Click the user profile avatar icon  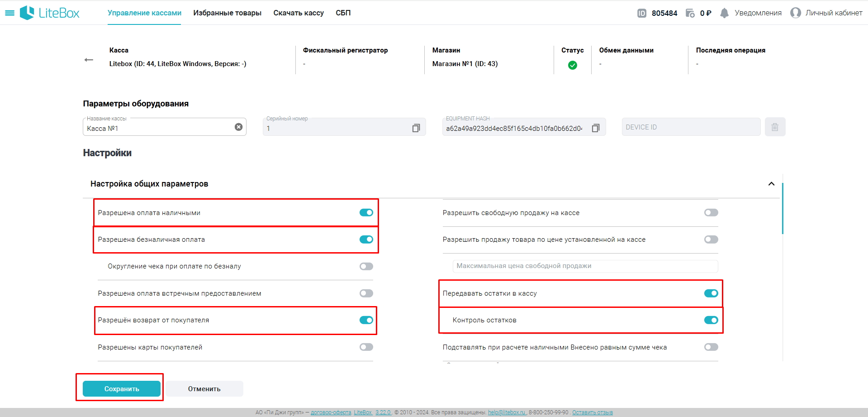click(796, 13)
